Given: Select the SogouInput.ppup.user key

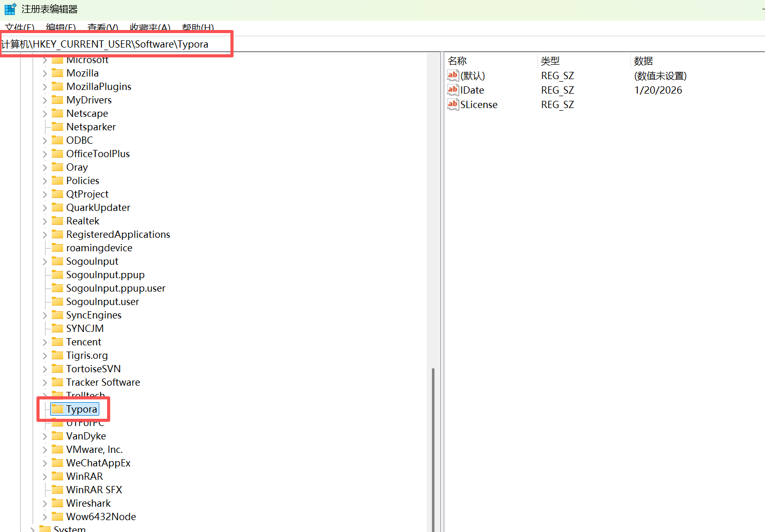Looking at the screenshot, I should coord(116,288).
